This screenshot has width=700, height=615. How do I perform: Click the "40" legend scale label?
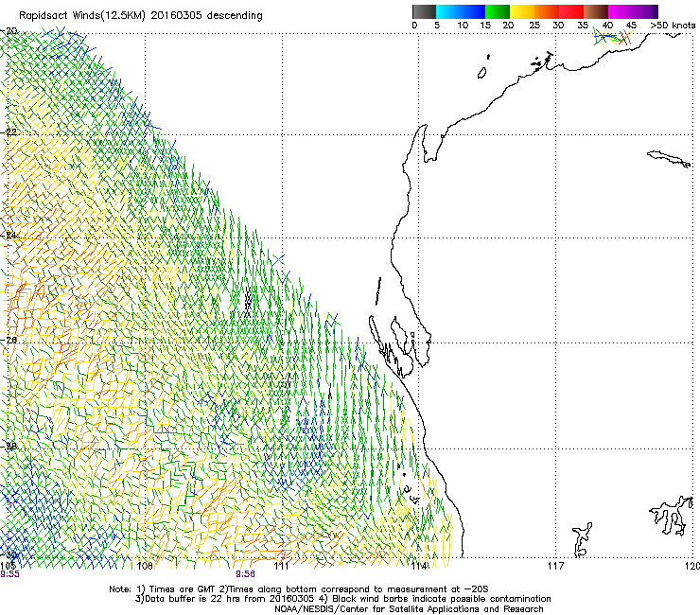pos(607,26)
